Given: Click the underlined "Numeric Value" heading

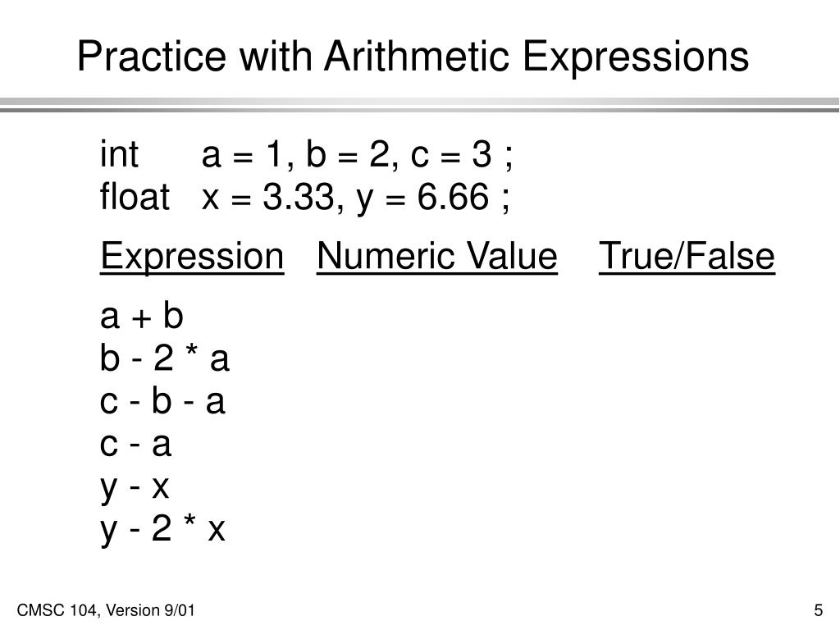Looking at the screenshot, I should pyautogui.click(x=436, y=258).
